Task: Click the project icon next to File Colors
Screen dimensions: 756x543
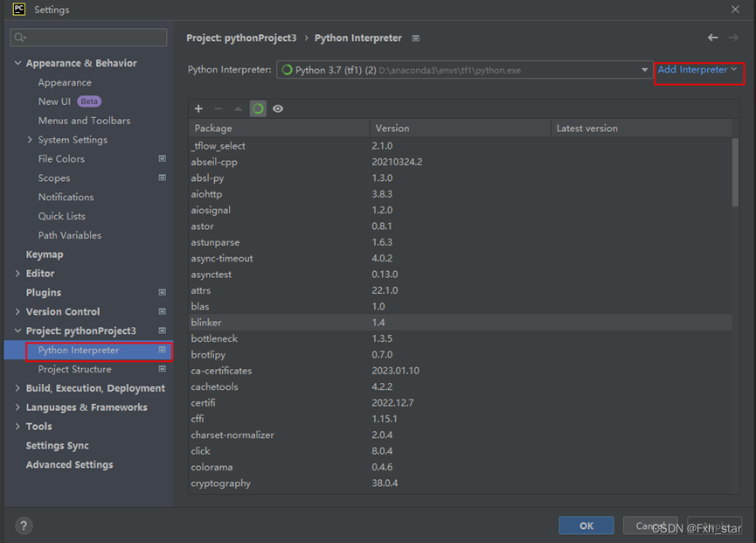Action: [x=163, y=158]
